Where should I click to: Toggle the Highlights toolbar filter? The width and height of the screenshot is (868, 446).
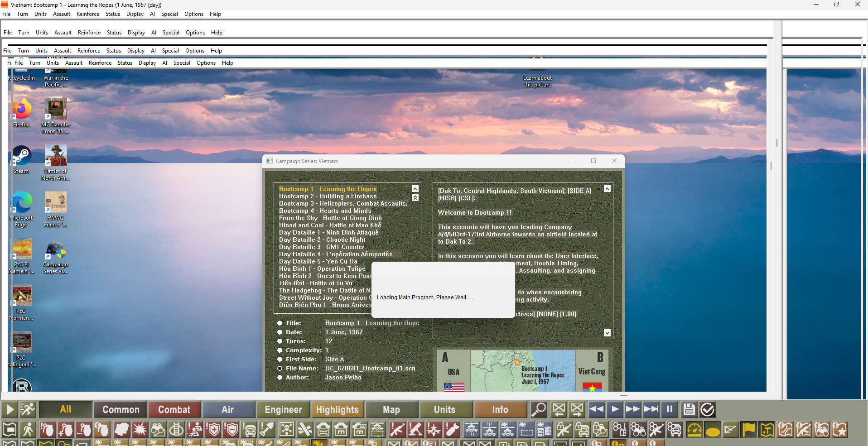click(338, 409)
